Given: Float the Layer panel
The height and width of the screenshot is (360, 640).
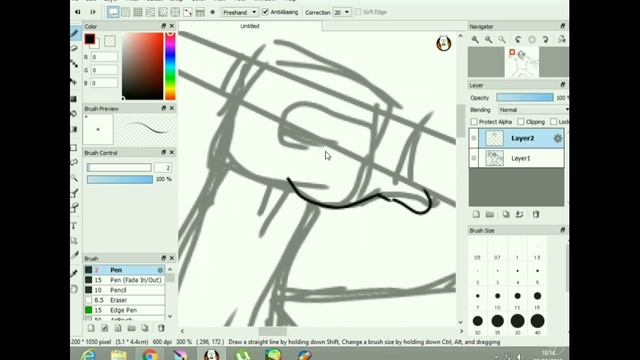Looking at the screenshot, I should [563, 85].
